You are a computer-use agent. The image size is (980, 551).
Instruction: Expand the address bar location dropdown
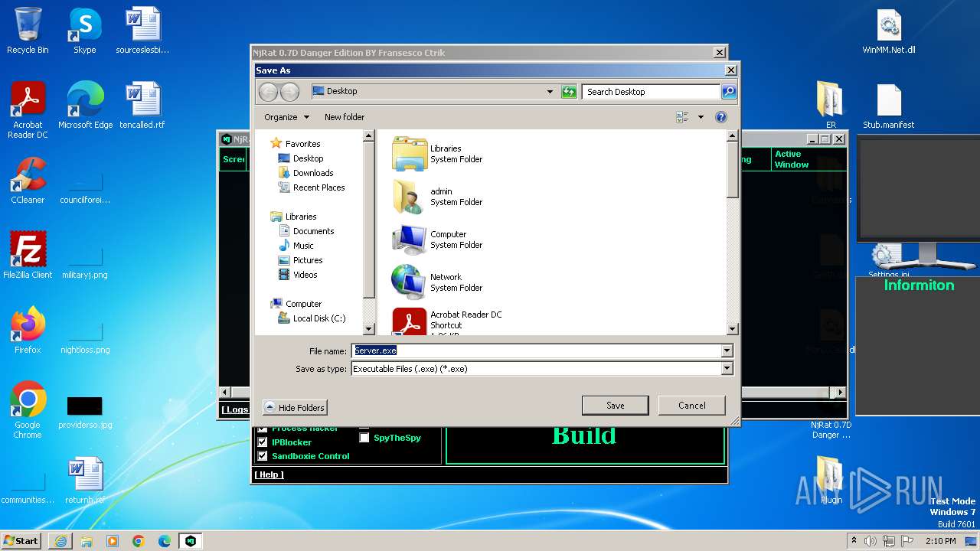coord(550,92)
